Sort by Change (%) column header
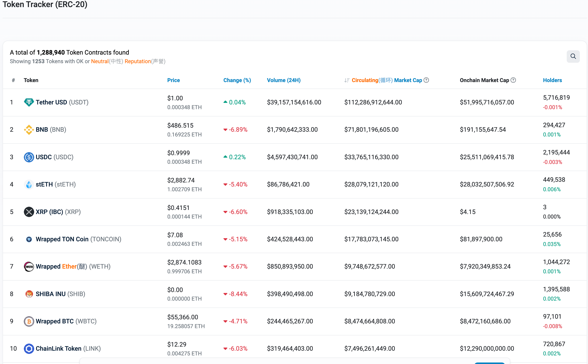Viewport: 588px width, 364px height. (x=237, y=80)
